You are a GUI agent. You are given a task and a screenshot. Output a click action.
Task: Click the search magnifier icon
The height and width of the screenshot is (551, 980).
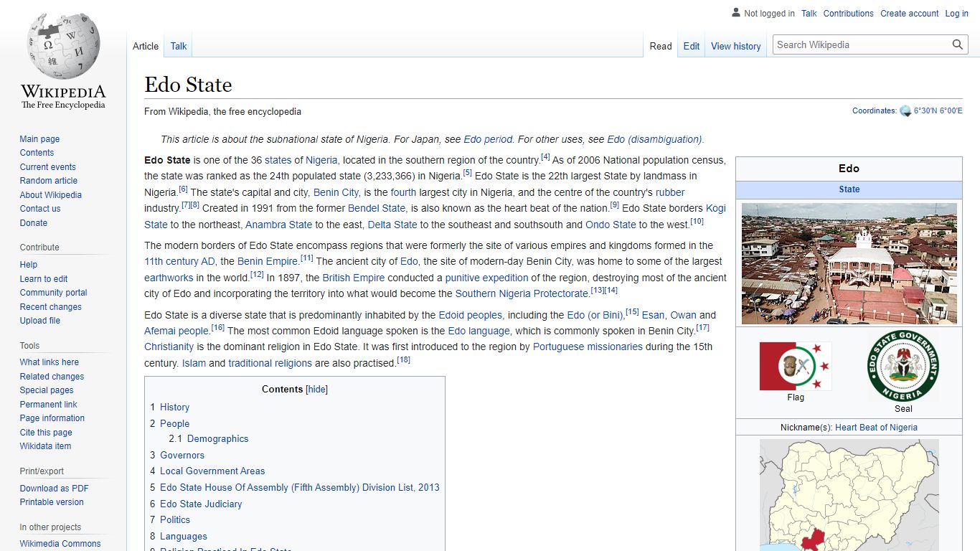[x=958, y=44]
